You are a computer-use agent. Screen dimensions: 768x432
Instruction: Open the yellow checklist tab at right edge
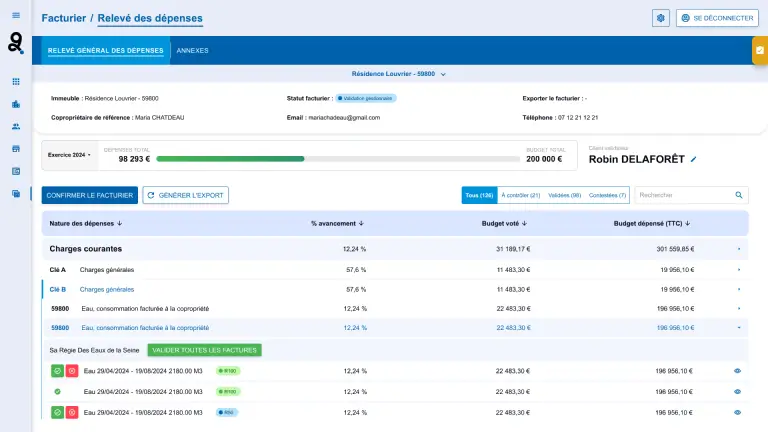760,50
